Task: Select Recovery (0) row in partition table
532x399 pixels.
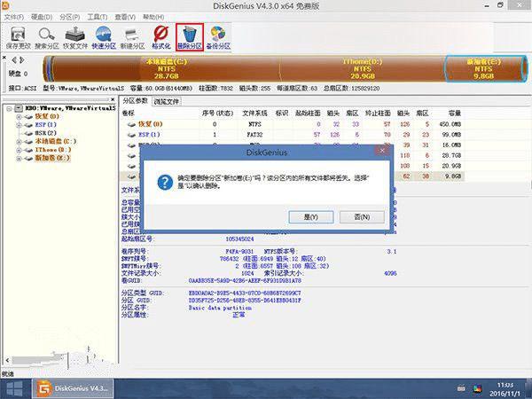Action: coord(292,124)
